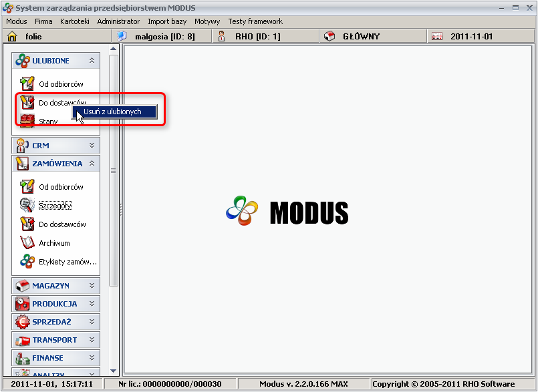Click 'malgosia [ID: 8]' user text

click(165, 36)
